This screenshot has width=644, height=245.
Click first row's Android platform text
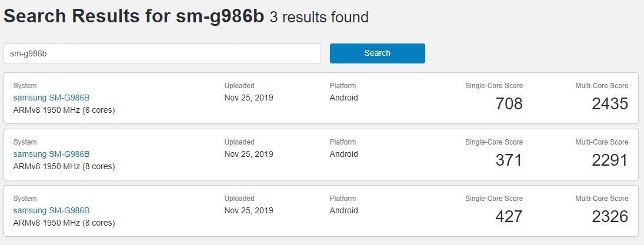(343, 98)
